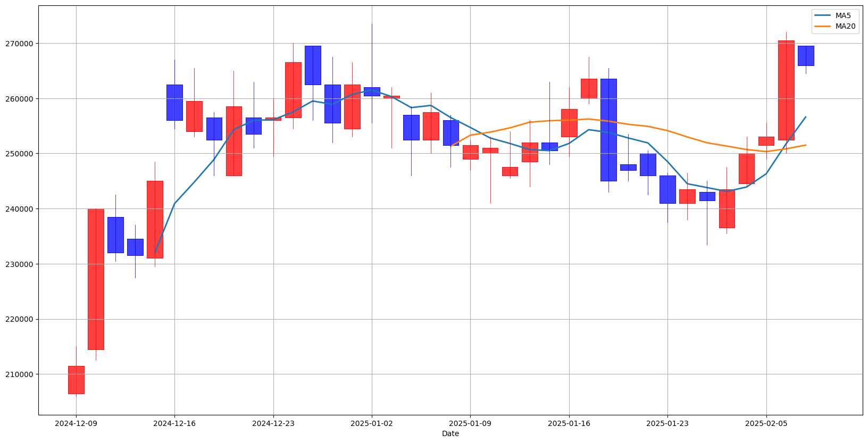
Task: Click the first red candle near 210000
Action: pos(76,380)
